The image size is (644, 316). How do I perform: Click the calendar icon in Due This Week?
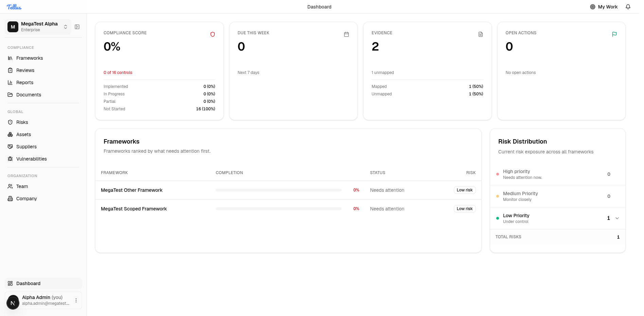point(346,34)
